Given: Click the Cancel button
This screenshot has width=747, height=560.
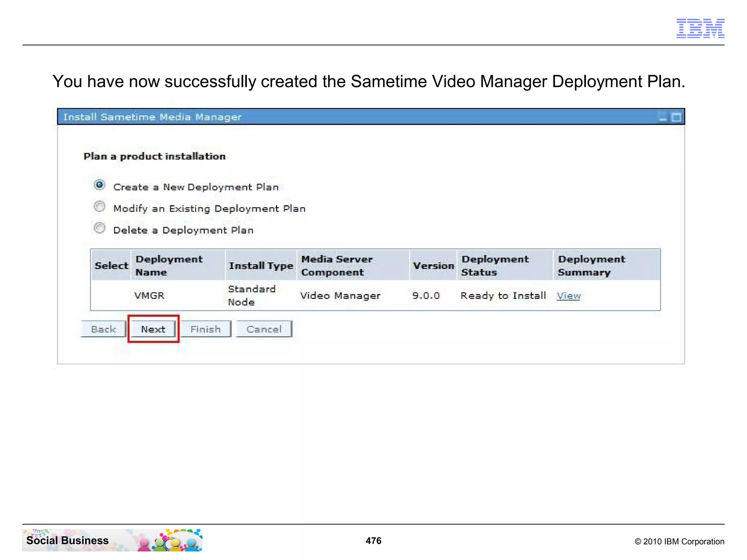Looking at the screenshot, I should point(264,329).
